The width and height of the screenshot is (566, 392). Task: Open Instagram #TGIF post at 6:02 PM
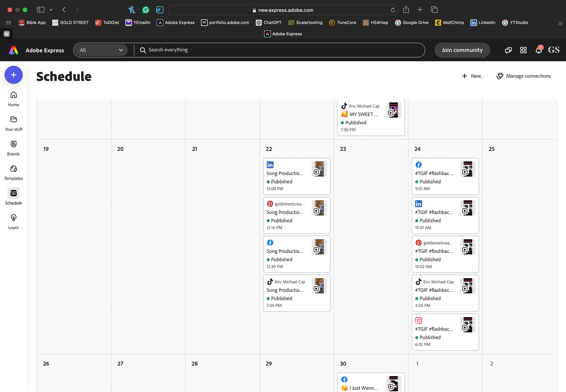point(445,332)
